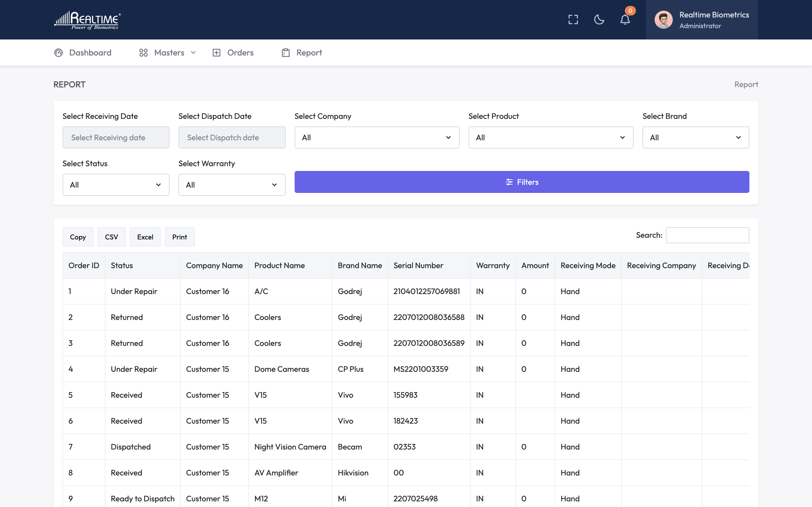
Task: Open the Select Brand dropdown
Action: click(695, 137)
